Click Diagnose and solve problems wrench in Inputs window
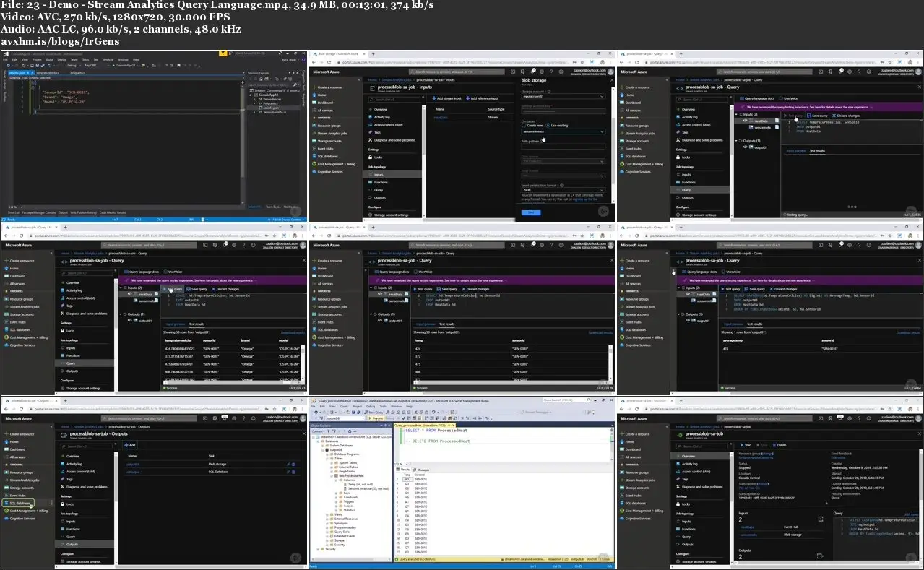924x570 pixels. 371,140
